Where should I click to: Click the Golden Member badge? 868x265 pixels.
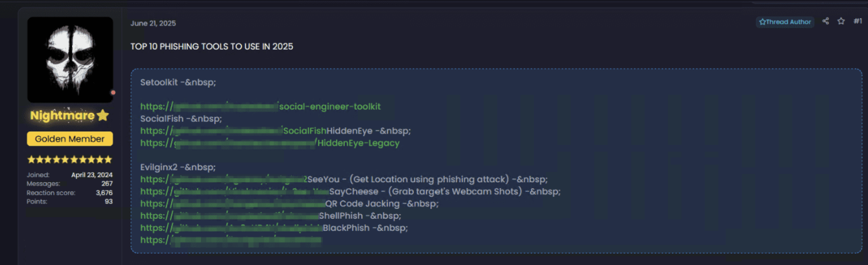pos(70,139)
